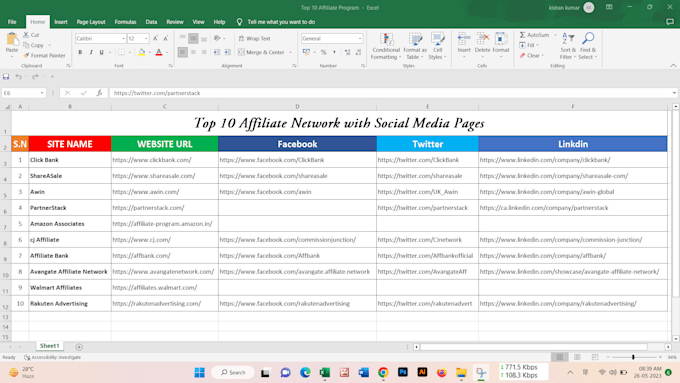
Task: Toggle Center horizontal alignment
Action: tap(193, 52)
